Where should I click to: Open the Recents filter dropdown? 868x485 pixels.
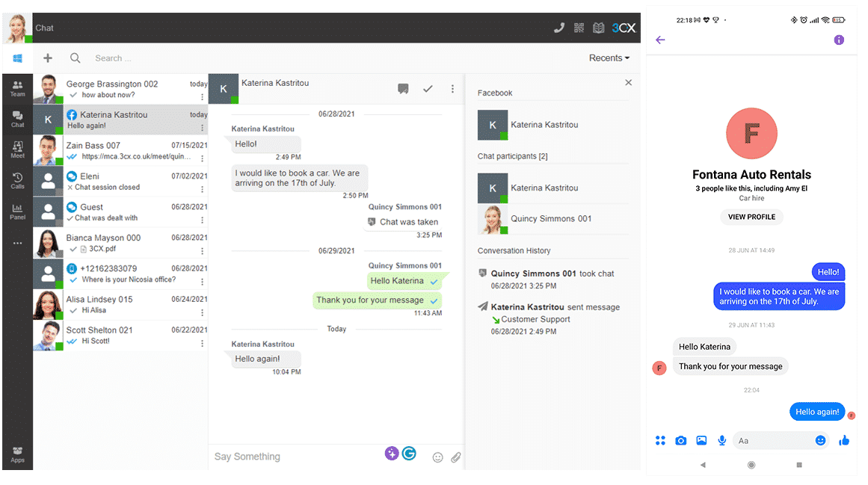608,58
